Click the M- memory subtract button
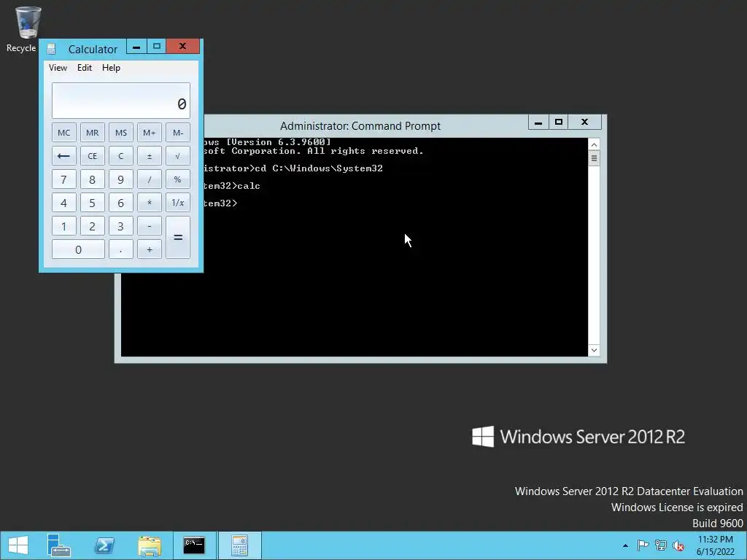The height and width of the screenshot is (560, 747). click(178, 133)
